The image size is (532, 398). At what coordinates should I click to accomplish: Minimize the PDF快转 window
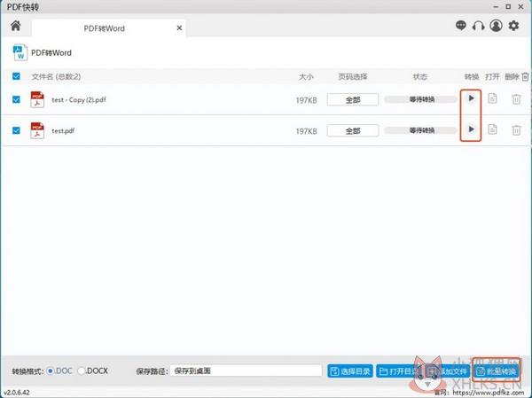(x=496, y=7)
